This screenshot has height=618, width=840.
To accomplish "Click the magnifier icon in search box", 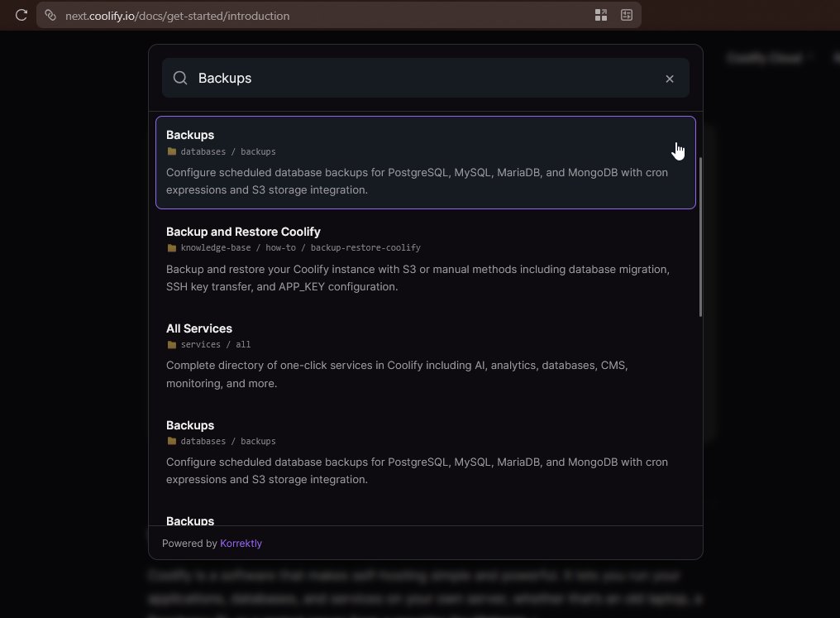I will [x=180, y=79].
